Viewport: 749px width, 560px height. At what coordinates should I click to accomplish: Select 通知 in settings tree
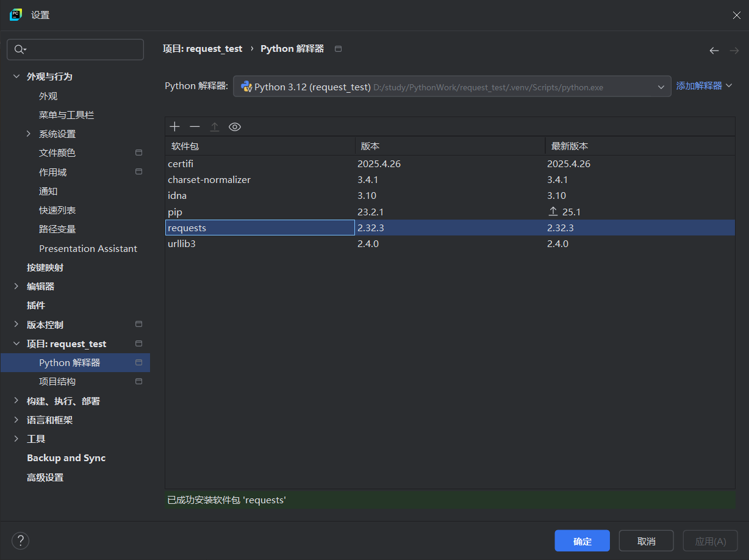48,191
